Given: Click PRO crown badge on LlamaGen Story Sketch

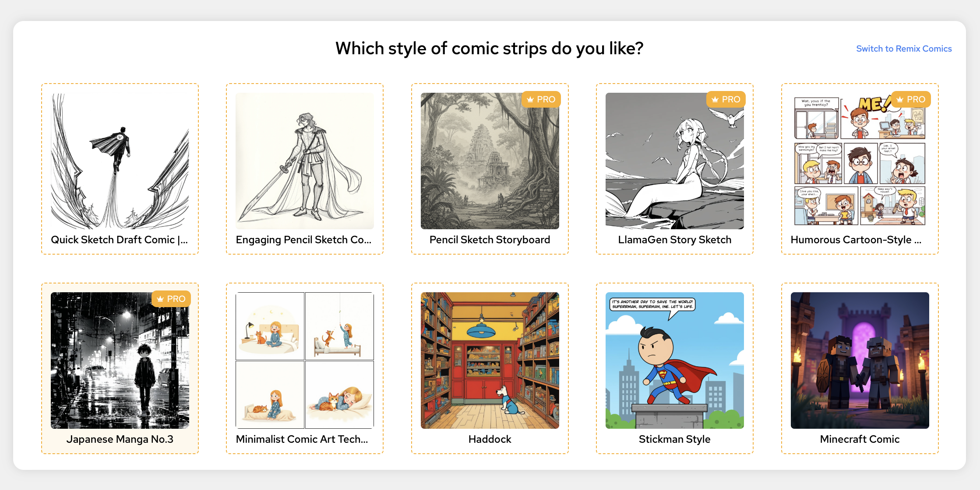Looking at the screenshot, I should pos(726,99).
